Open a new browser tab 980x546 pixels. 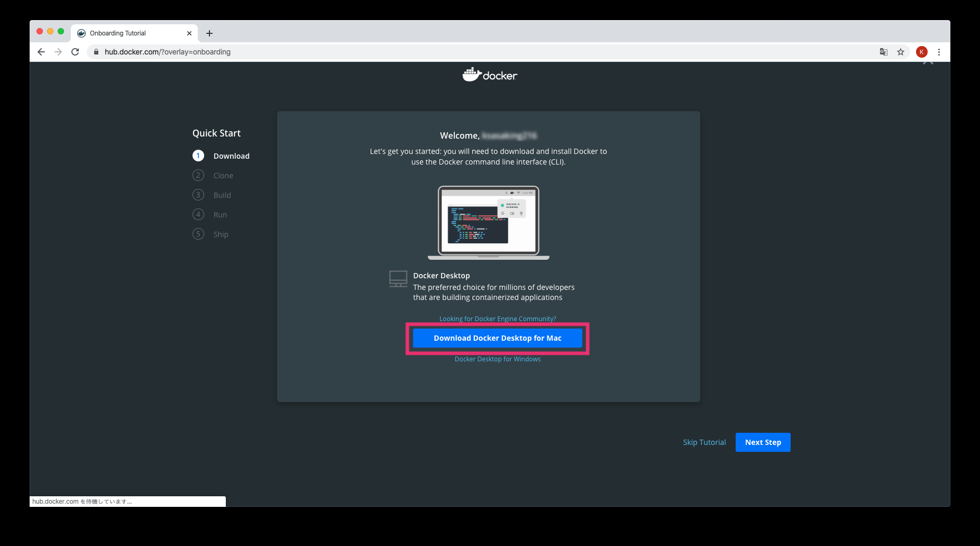pos(209,33)
